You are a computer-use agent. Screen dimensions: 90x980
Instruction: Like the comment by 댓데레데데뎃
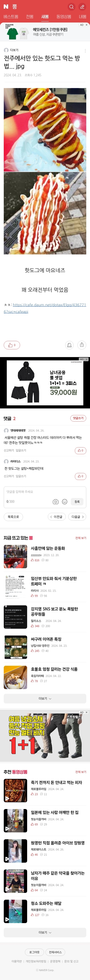coord(80,451)
